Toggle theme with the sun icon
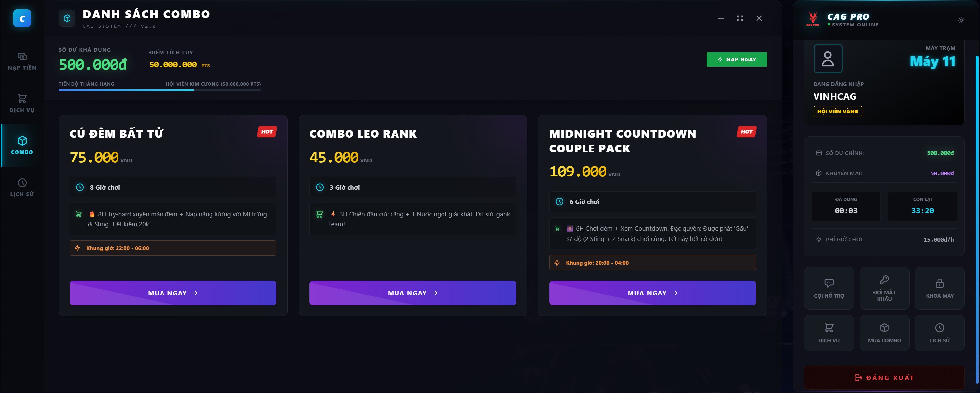 click(961, 20)
